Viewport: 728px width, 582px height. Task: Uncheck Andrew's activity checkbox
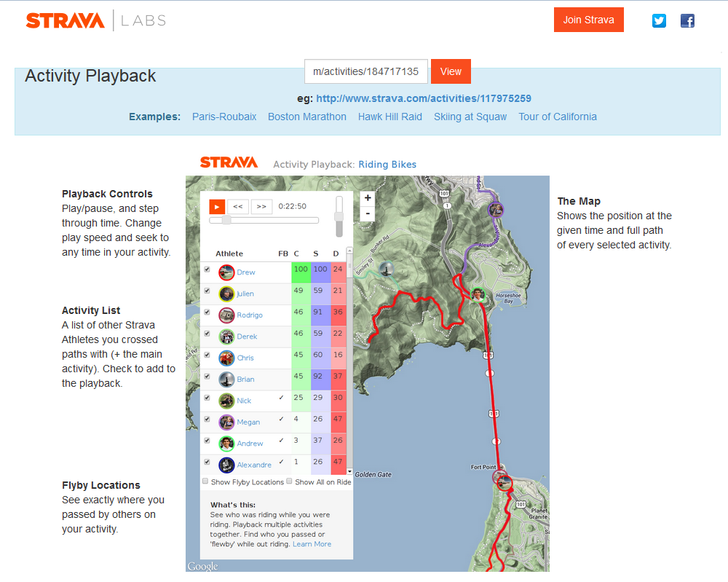click(x=207, y=441)
